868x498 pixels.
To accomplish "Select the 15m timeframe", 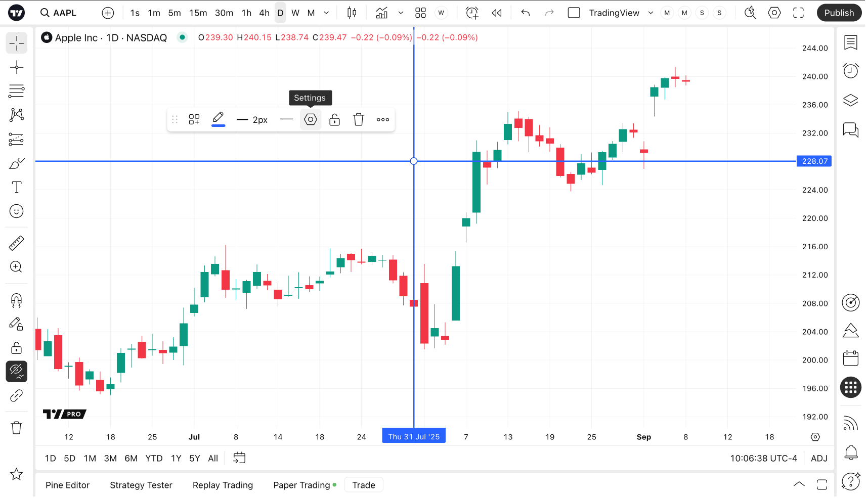I will 198,13.
